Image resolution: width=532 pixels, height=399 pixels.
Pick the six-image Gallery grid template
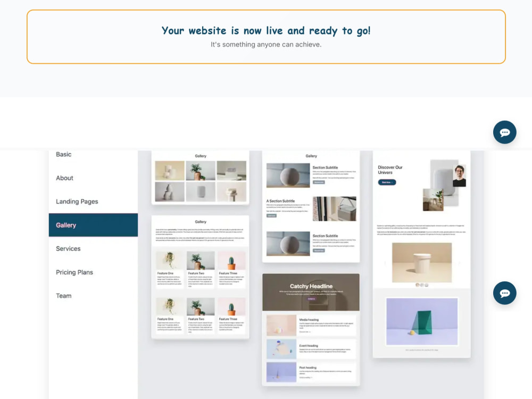click(x=200, y=178)
